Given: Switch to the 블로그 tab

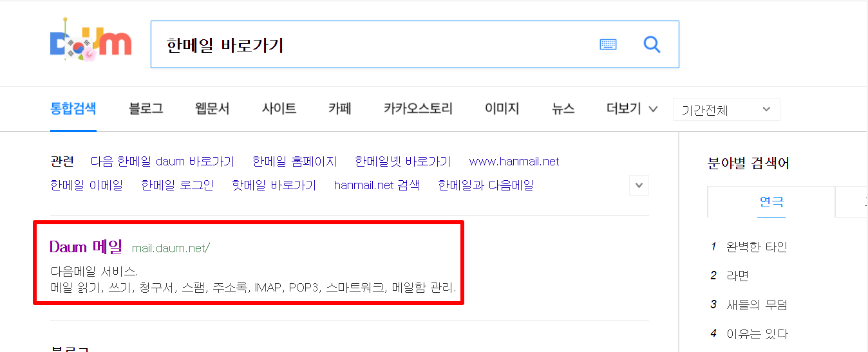Looking at the screenshot, I should tap(146, 109).
